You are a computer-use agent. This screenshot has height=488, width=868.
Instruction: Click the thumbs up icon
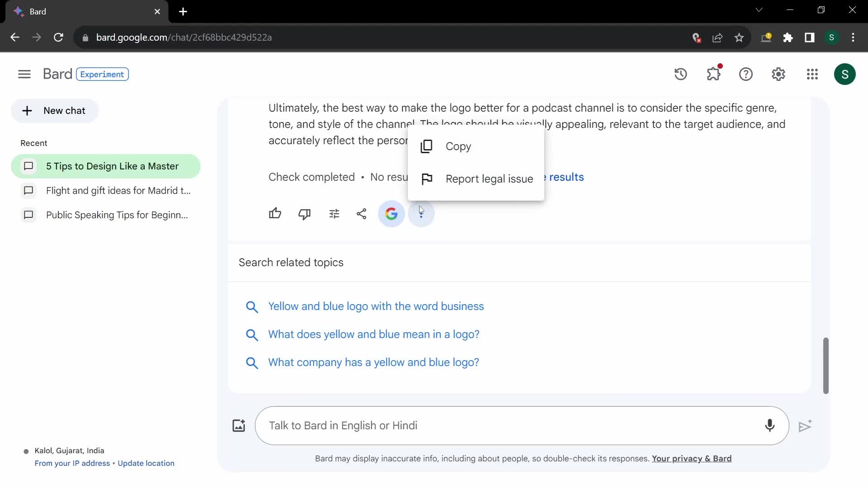click(x=275, y=213)
